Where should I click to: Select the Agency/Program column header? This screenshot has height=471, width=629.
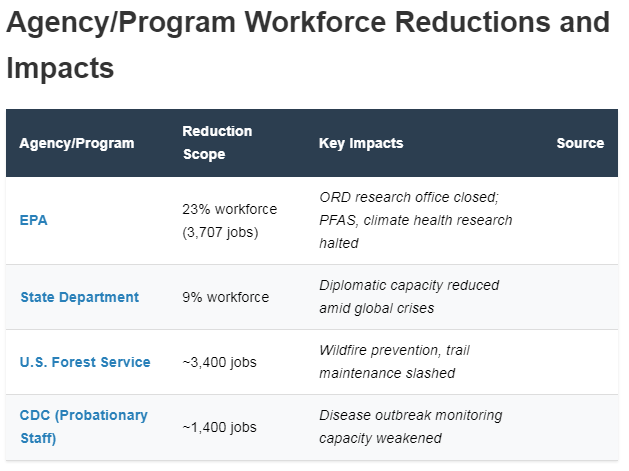pyautogui.click(x=77, y=143)
